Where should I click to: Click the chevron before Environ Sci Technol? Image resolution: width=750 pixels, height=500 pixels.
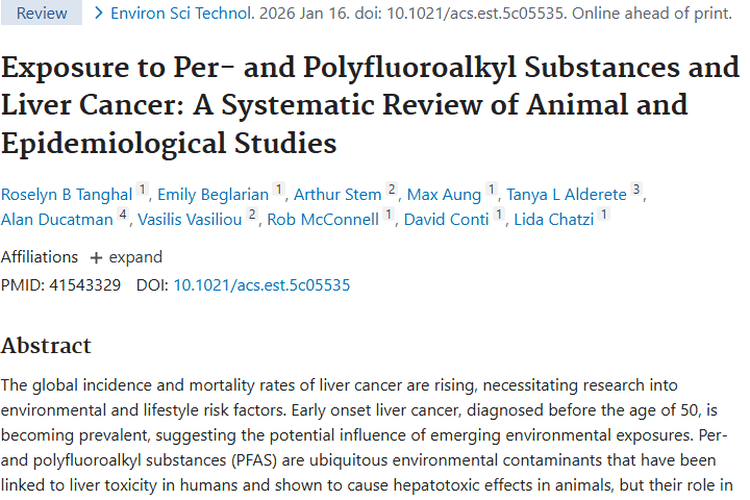pos(98,14)
